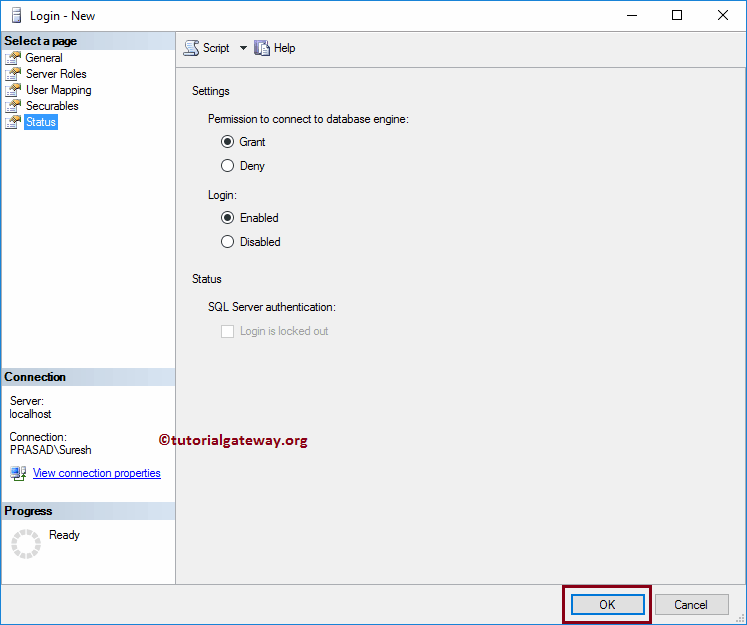The height and width of the screenshot is (625, 747).
Task: Toggle the Login is locked out checkbox
Action: point(227,331)
